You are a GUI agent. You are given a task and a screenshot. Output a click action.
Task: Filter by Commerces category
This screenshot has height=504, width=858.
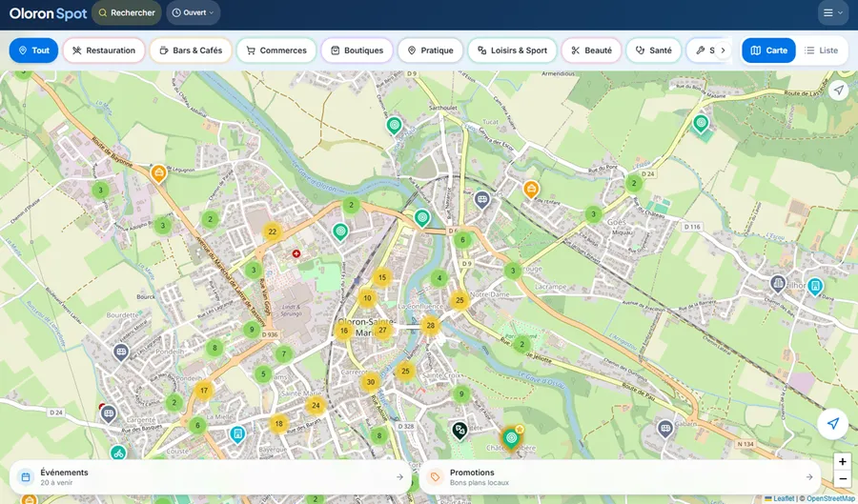coord(276,50)
